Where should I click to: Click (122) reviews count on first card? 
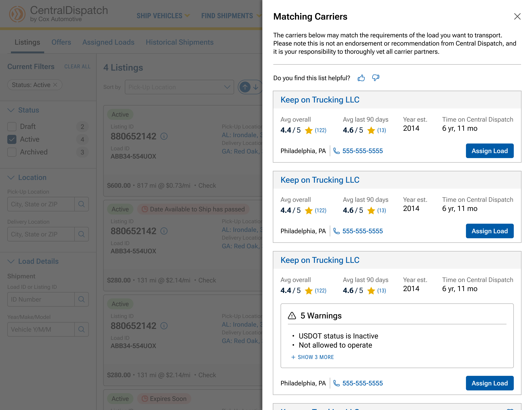[321, 130]
